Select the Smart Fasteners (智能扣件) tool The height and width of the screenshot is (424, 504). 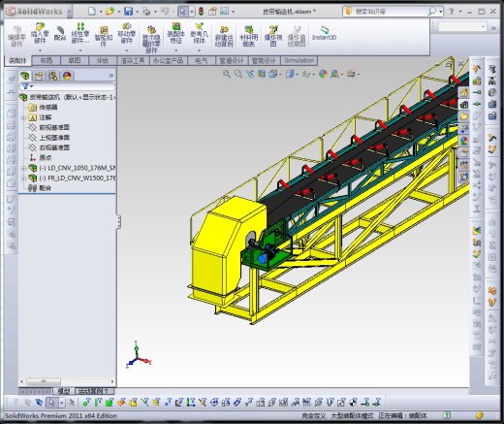pos(104,37)
